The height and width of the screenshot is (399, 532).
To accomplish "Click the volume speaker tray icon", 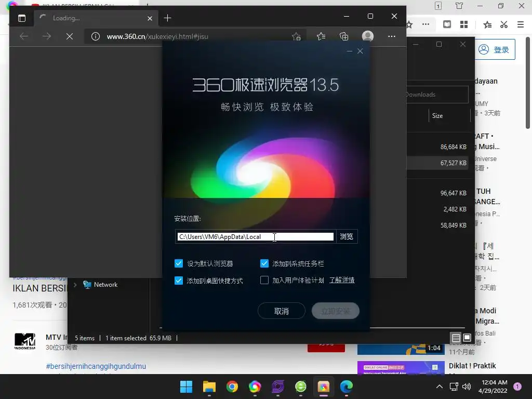I will 467,387.
